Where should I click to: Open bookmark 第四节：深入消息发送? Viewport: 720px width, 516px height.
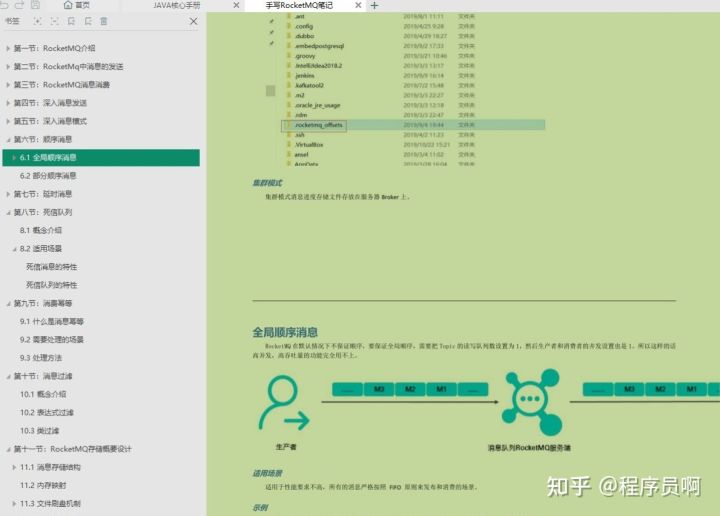pyautogui.click(x=50, y=103)
